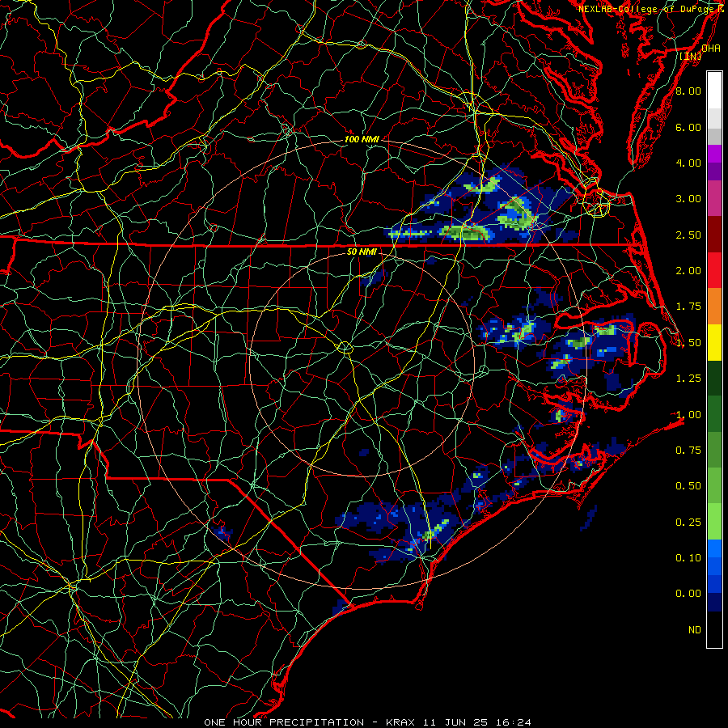This screenshot has height=728, width=728.
Task: Click the "100 NMI" range ring label
Action: pyautogui.click(x=362, y=139)
